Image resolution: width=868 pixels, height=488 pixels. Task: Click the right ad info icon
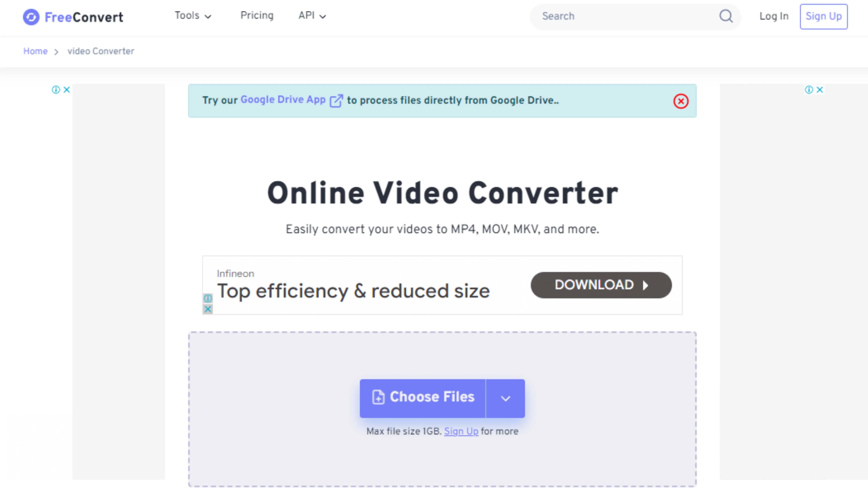pos(809,90)
